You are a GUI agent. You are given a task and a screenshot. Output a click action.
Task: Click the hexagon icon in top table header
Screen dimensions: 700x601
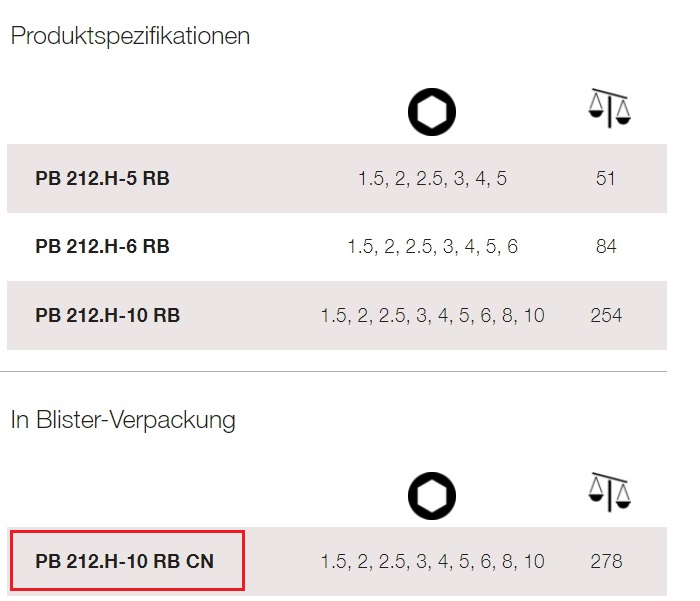pos(432,112)
